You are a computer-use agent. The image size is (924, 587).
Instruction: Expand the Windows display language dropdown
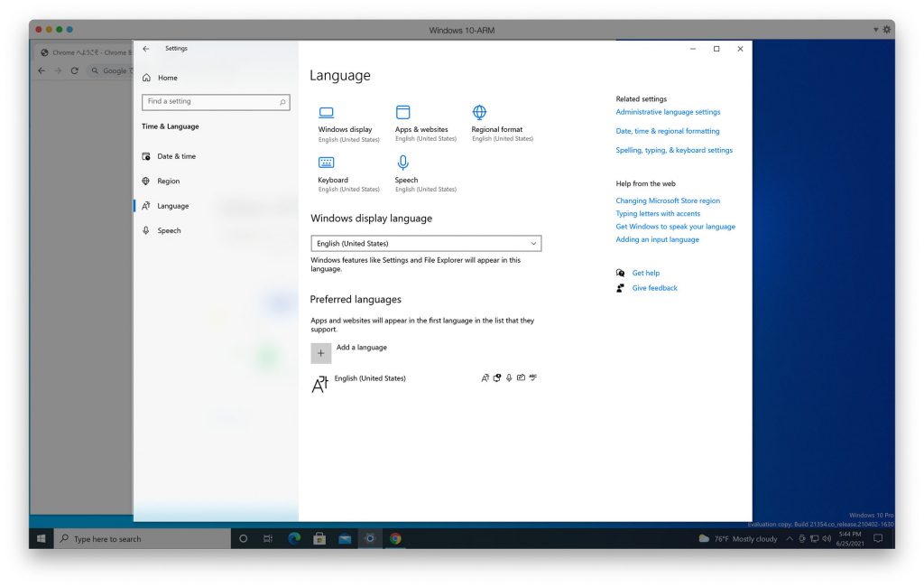tap(426, 244)
